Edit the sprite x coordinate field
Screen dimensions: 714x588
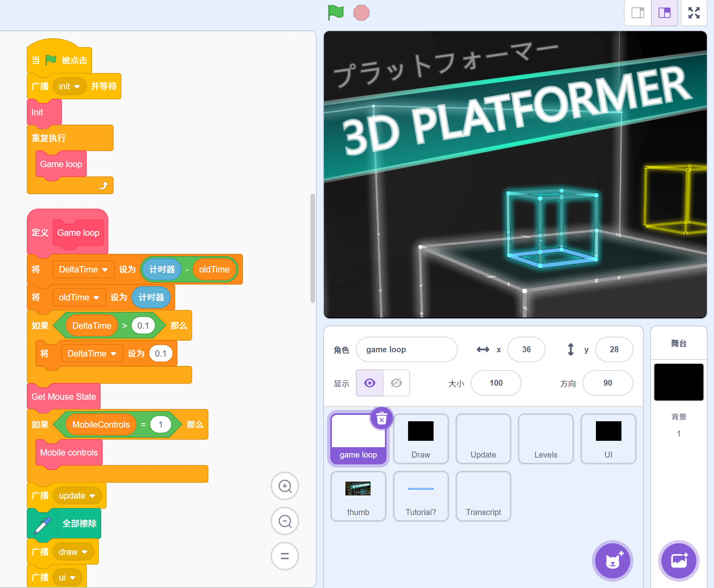coord(526,349)
